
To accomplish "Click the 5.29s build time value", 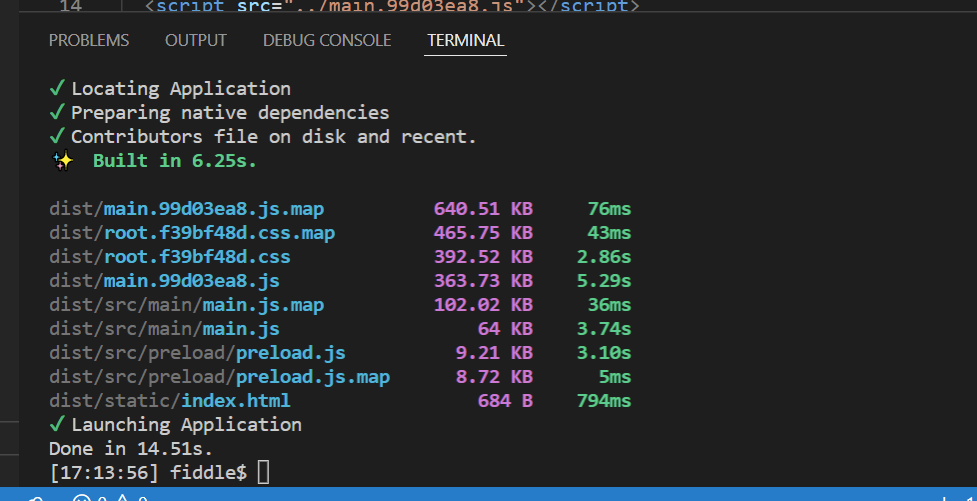I will click(604, 281).
